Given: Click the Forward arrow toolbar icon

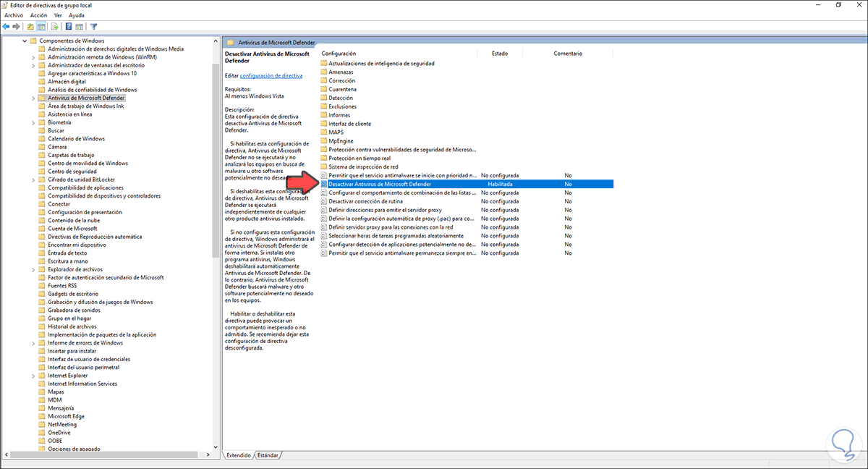Looking at the screenshot, I should click(x=16, y=27).
